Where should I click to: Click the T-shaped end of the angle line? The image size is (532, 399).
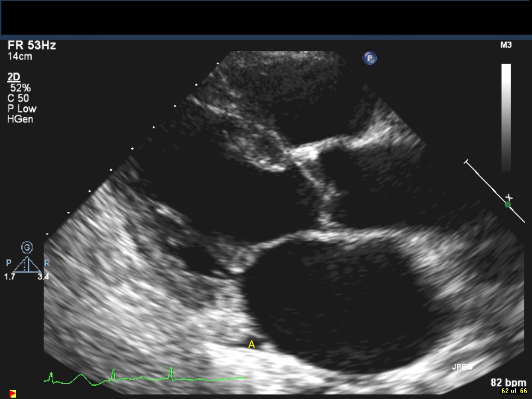(467, 162)
